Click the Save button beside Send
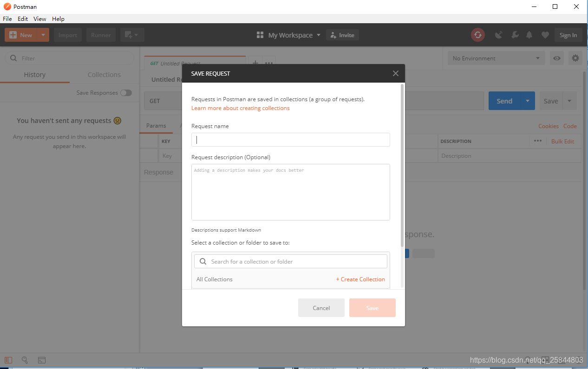Viewport: 588px width, 369px height. [x=551, y=101]
